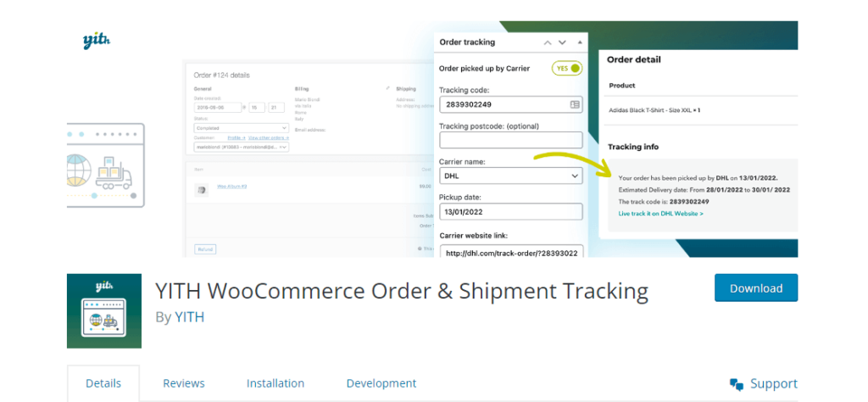868x402 pixels.
Task: Click the delivery truck illustration icon
Action: coord(114,172)
